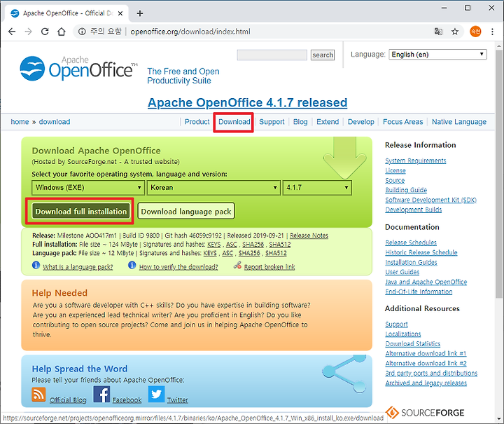
Task: Click the Apache OpenOffice logo
Action: tap(78, 69)
